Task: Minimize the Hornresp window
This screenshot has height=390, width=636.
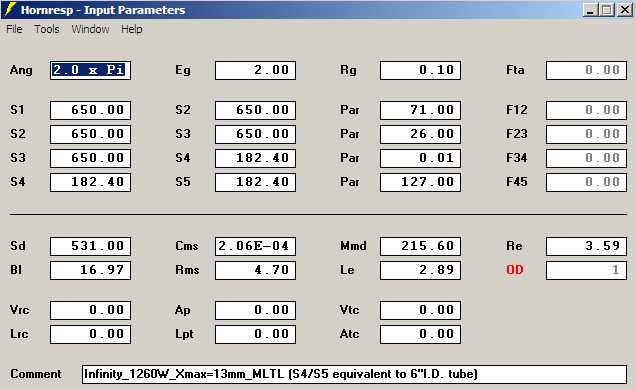Action: [x=590, y=10]
